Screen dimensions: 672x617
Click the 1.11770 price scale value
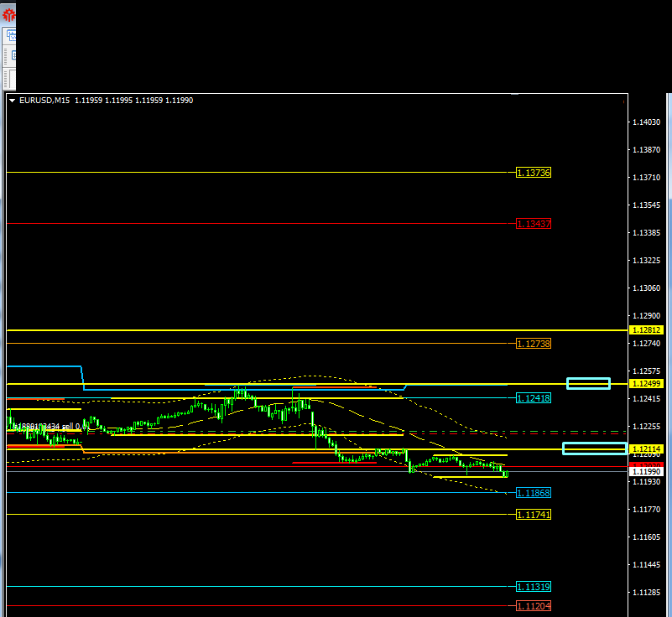coord(646,510)
